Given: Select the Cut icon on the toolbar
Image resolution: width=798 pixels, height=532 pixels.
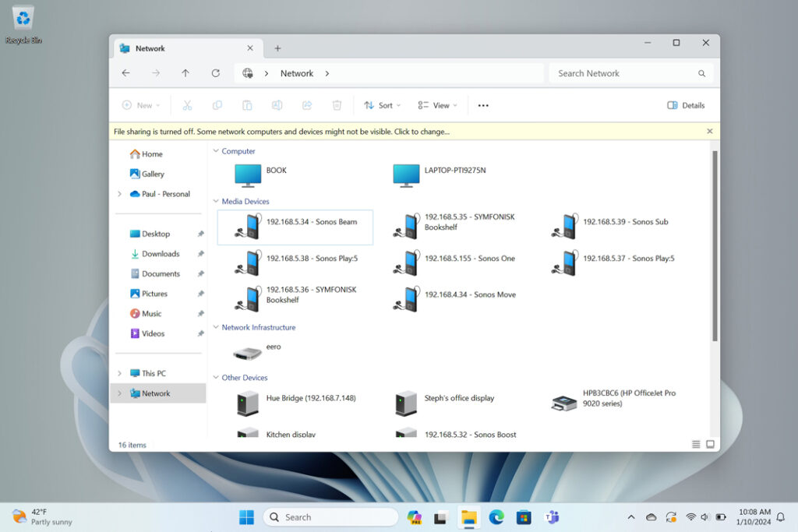Looking at the screenshot, I should (187, 104).
